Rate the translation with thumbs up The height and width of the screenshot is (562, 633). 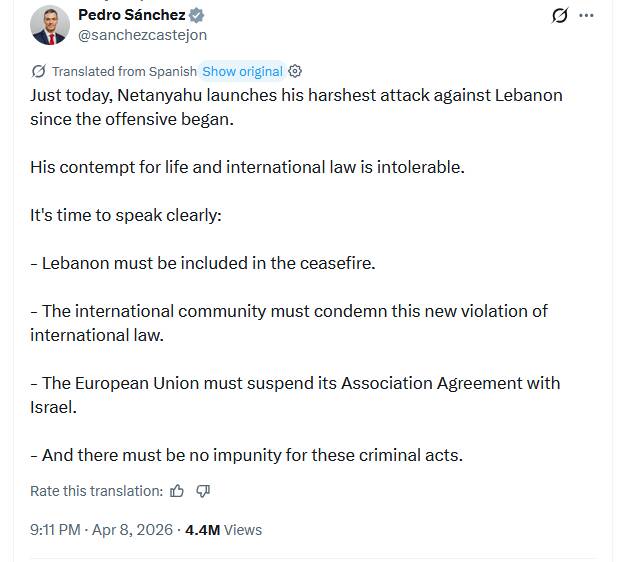(177, 491)
